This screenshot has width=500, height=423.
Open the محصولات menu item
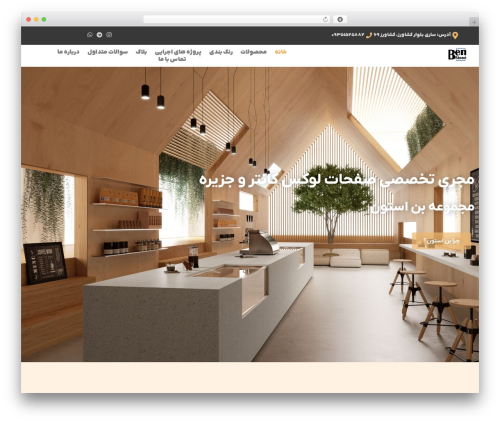pos(253,52)
